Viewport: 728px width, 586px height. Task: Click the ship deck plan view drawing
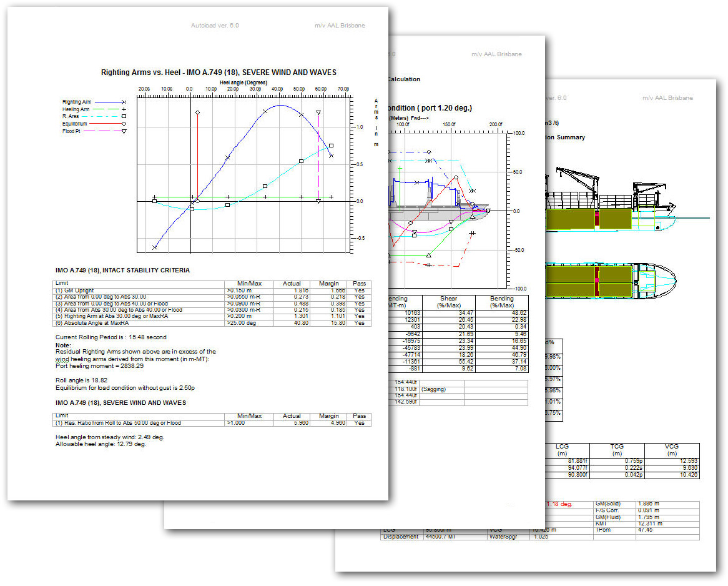click(609, 280)
